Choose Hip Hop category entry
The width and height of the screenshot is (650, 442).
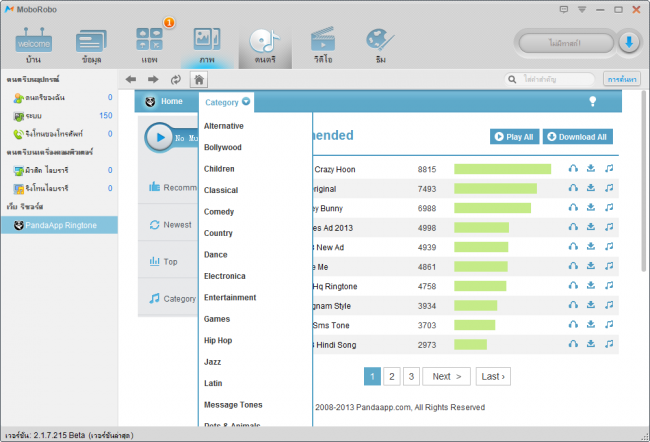218,340
